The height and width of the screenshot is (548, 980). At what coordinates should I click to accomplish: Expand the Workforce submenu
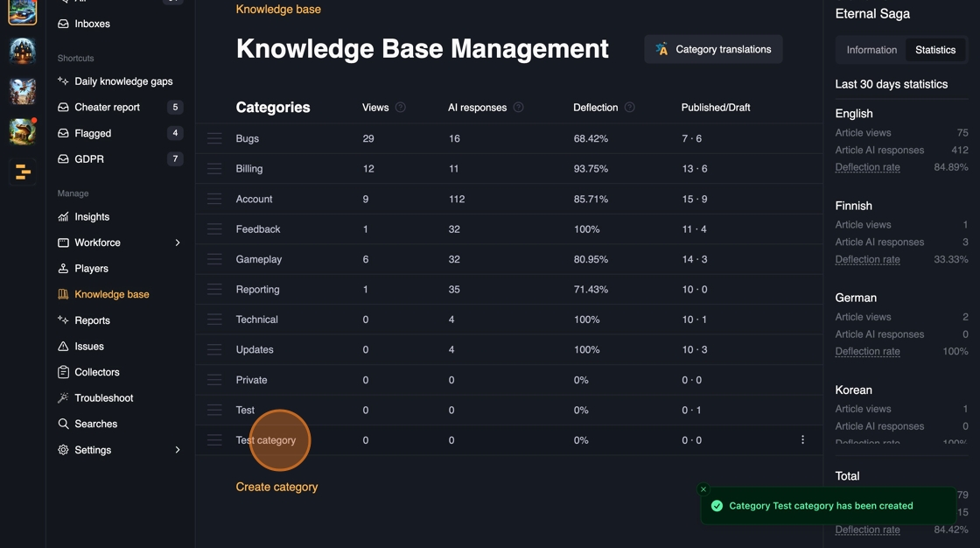coord(178,242)
